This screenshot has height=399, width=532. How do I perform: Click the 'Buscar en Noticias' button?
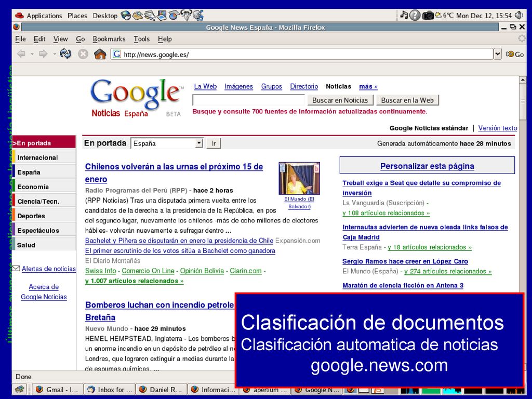[340, 100]
